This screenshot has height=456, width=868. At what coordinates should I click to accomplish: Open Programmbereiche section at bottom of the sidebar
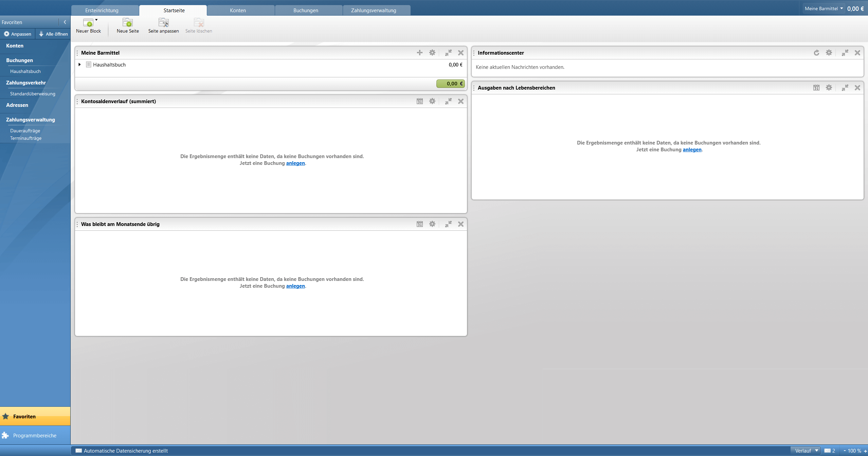coord(35,435)
